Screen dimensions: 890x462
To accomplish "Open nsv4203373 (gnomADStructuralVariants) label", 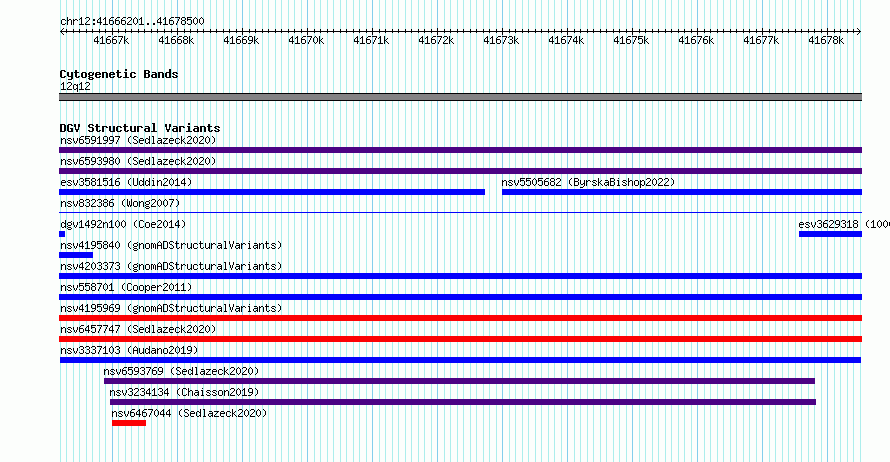I will coord(171,266).
